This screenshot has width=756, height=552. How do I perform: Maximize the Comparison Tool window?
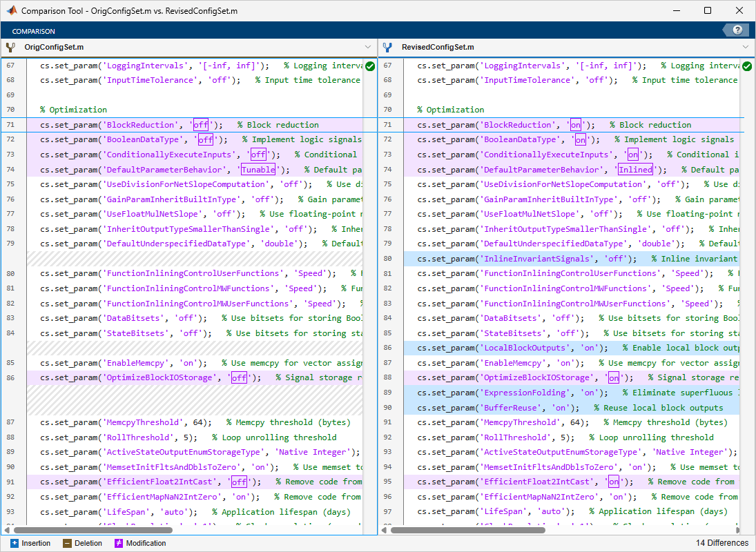coord(707,10)
